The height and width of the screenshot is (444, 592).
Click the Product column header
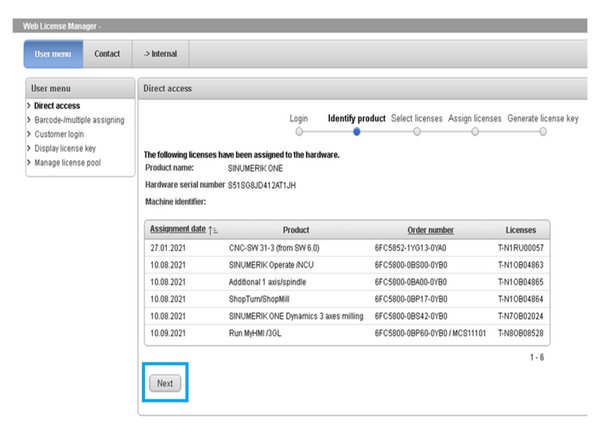click(296, 230)
